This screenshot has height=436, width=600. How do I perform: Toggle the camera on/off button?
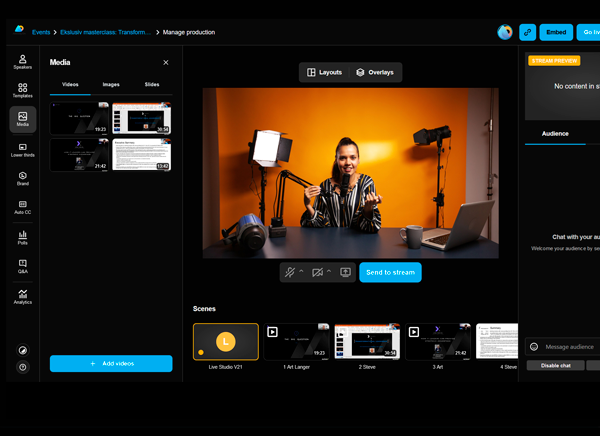pyautogui.click(x=317, y=272)
